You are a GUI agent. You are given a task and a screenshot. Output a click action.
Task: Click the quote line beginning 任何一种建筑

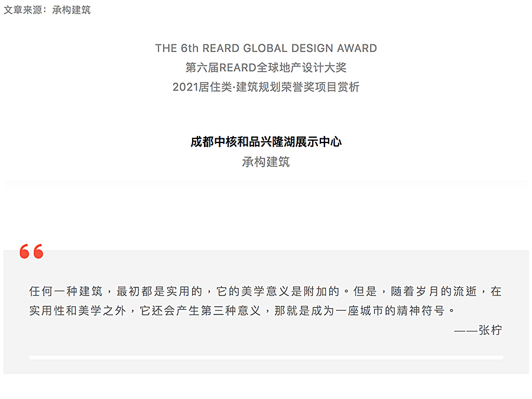click(x=265, y=291)
